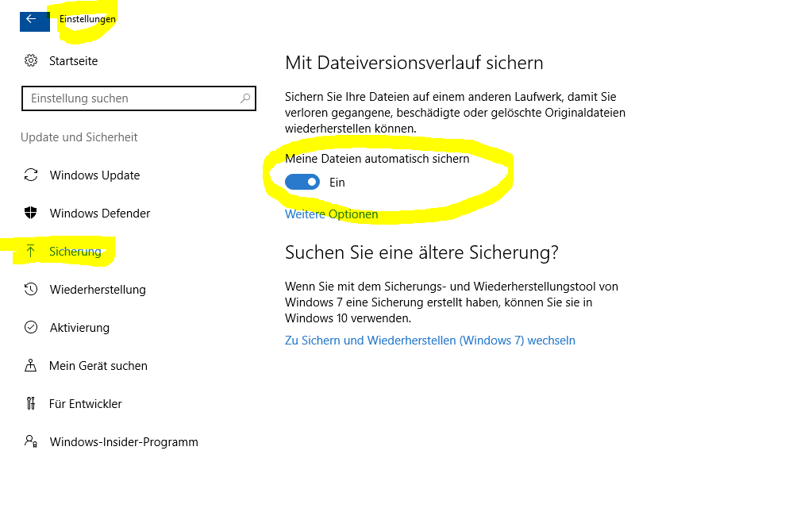Image resolution: width=812 pixels, height=512 pixels.
Task: Click the magnifier icon in search box
Action: click(x=245, y=98)
